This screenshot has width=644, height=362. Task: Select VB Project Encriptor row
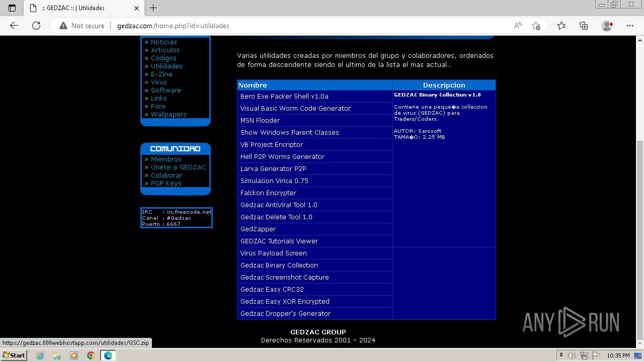pos(314,144)
